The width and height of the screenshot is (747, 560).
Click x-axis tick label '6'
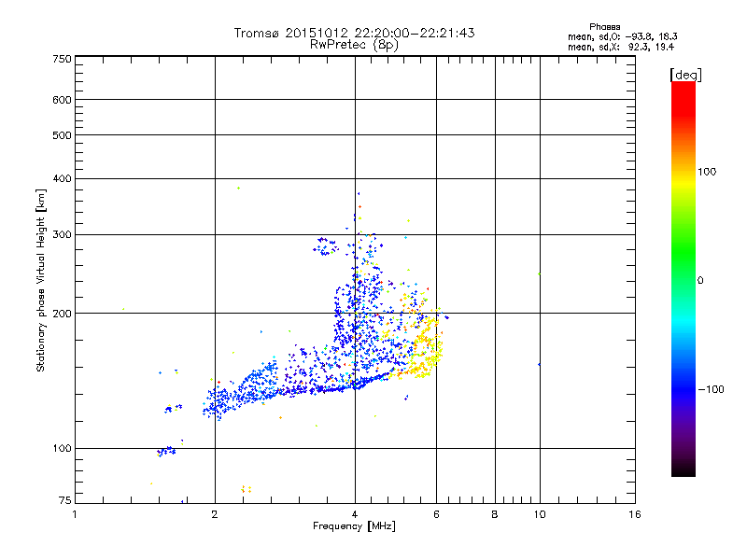coord(436,514)
